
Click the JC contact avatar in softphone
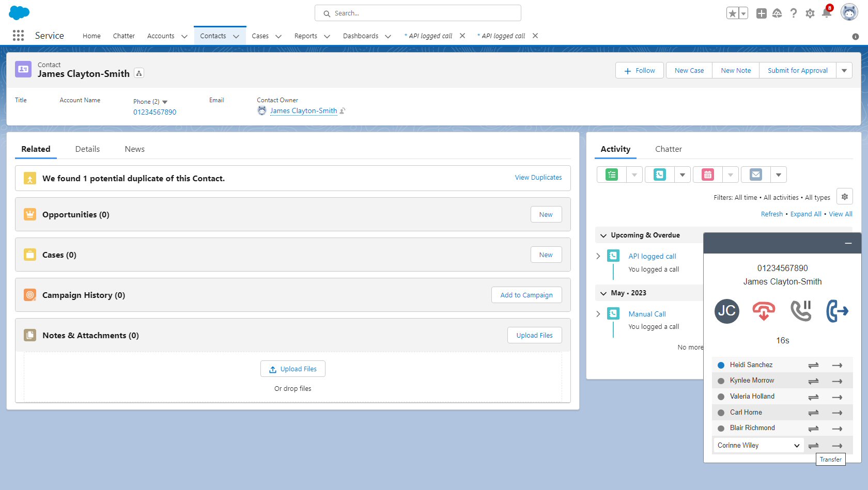coord(727,311)
